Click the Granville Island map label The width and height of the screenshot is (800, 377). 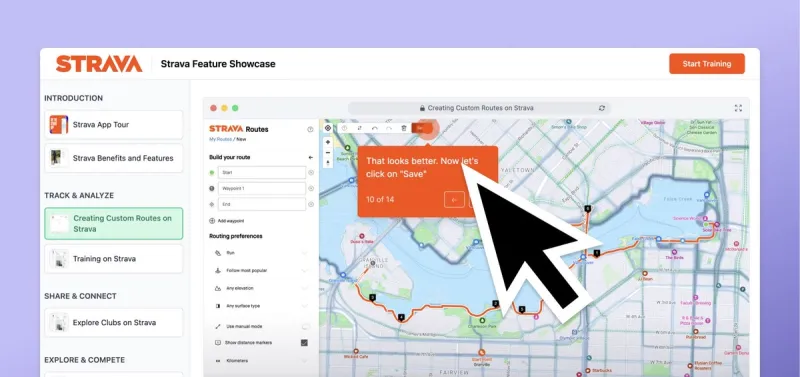coord(374,262)
